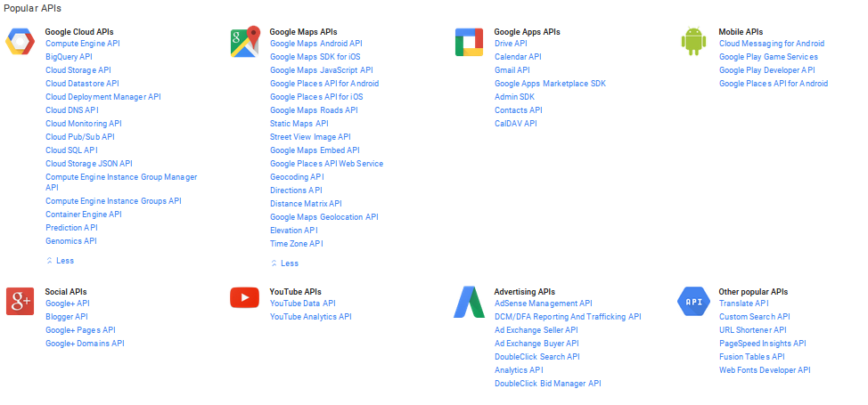This screenshot has width=868, height=405.
Task: Open the Cloud SQL API link
Action: point(71,150)
